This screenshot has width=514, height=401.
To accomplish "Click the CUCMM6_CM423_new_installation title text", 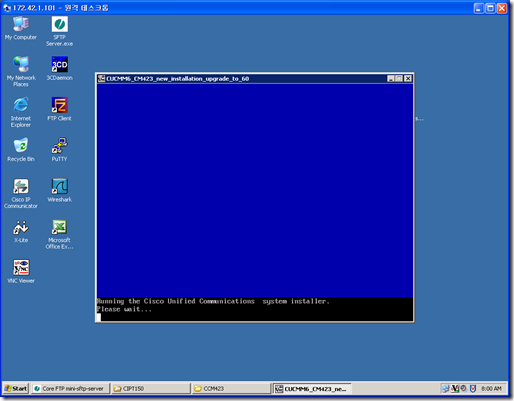I will [x=178, y=79].
